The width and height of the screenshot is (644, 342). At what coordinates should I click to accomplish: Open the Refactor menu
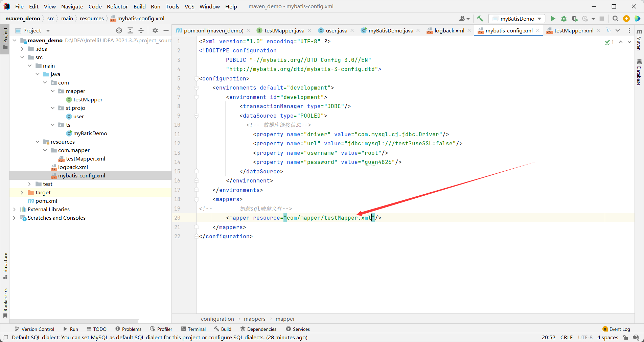(x=117, y=6)
